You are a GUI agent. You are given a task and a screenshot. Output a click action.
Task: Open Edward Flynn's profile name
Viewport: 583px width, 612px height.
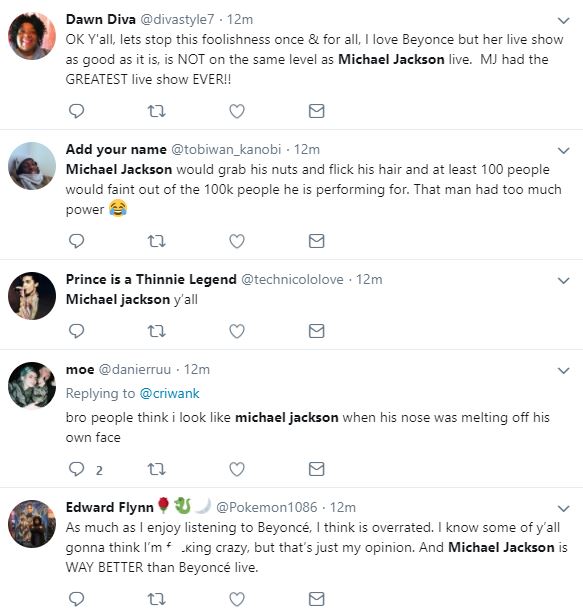click(109, 507)
